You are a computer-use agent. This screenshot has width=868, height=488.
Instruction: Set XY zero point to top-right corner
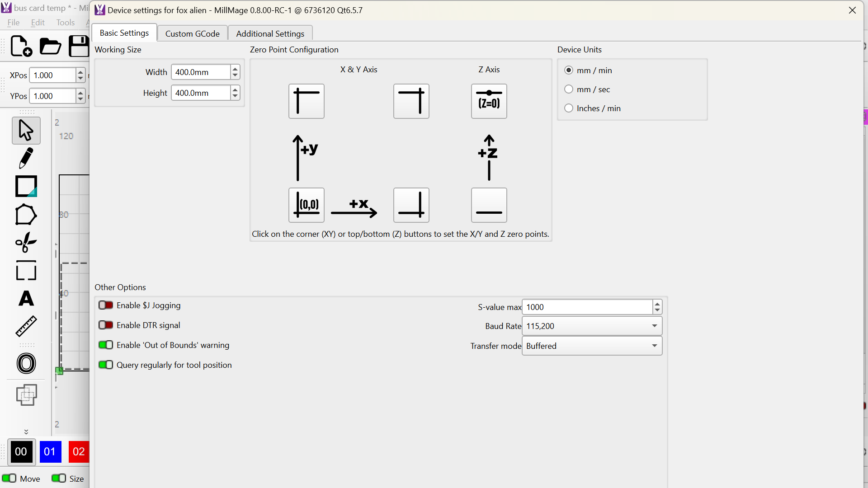click(x=411, y=101)
